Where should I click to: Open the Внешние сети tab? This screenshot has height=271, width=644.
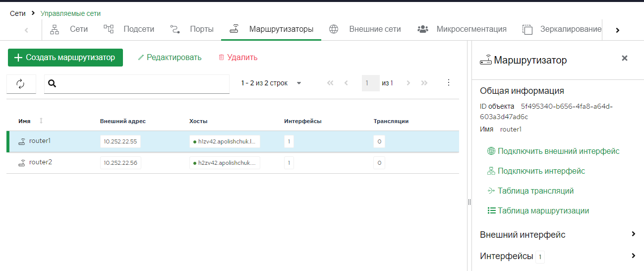(365, 29)
